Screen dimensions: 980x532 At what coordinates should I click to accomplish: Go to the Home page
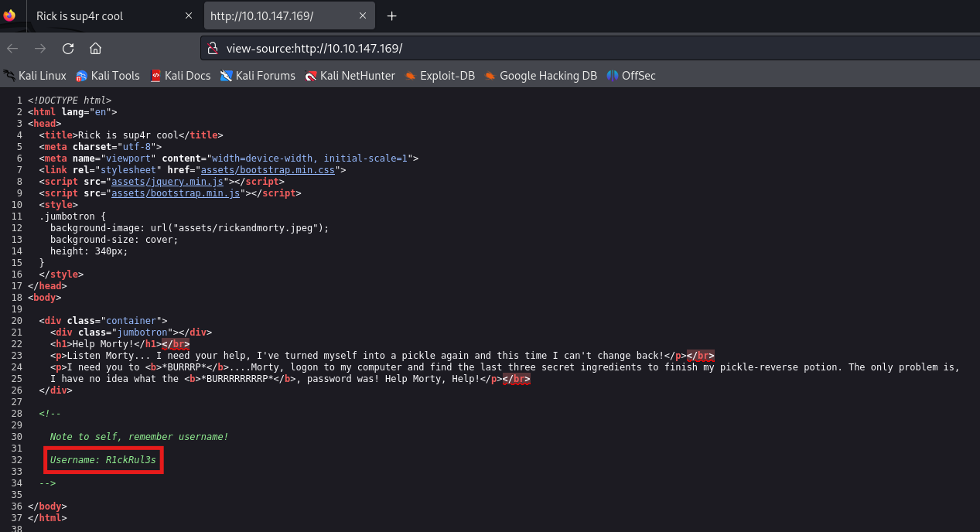click(x=95, y=49)
